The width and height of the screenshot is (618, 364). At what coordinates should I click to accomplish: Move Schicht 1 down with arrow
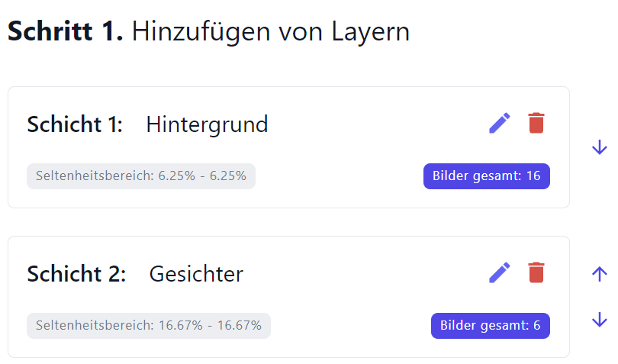point(599,147)
